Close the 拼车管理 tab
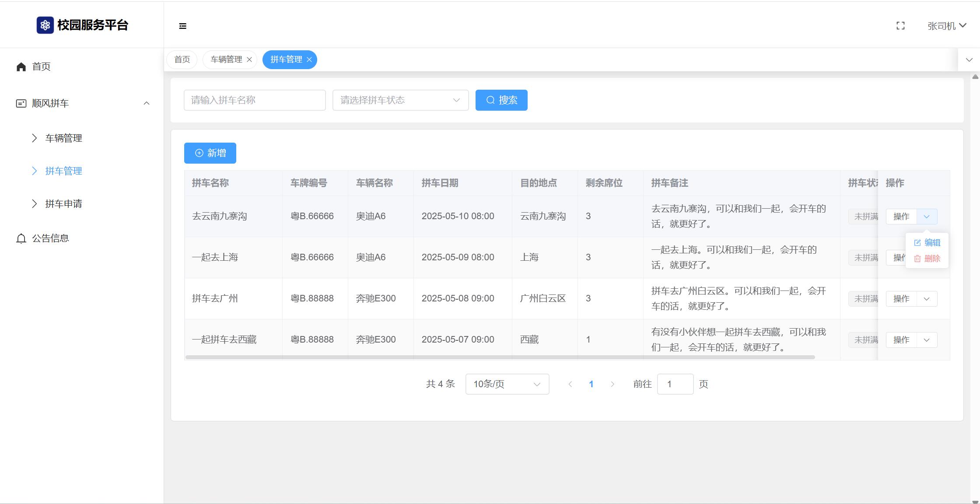The height and width of the screenshot is (504, 980). coord(309,59)
